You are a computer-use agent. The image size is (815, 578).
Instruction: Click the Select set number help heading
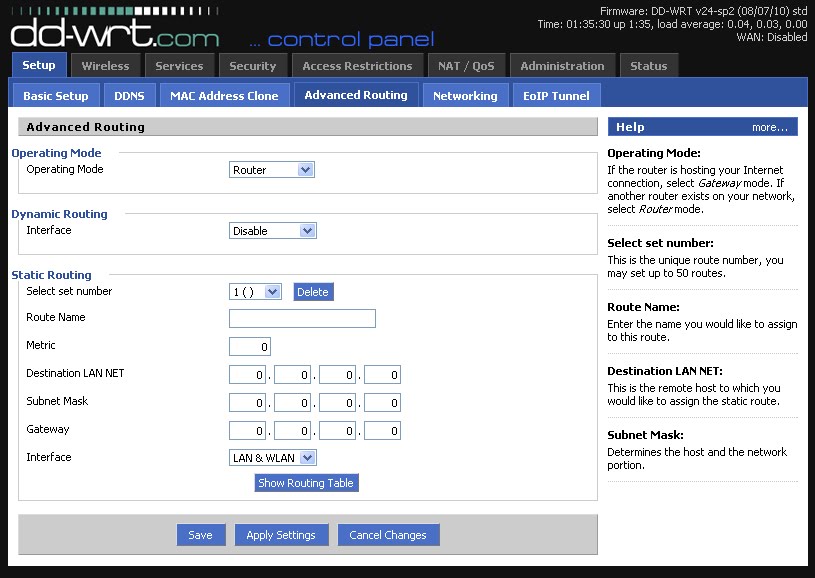click(660, 243)
